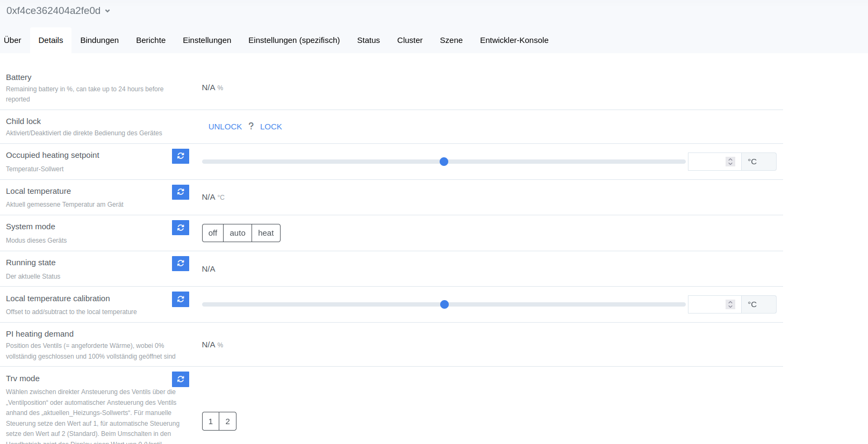Screen dimensions: 868x444
Task: Set system mode to auto
Action: pos(238,233)
